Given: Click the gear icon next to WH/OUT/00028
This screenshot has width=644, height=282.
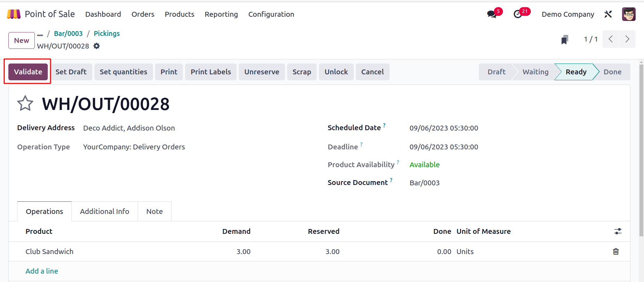Looking at the screenshot, I should point(97,46).
